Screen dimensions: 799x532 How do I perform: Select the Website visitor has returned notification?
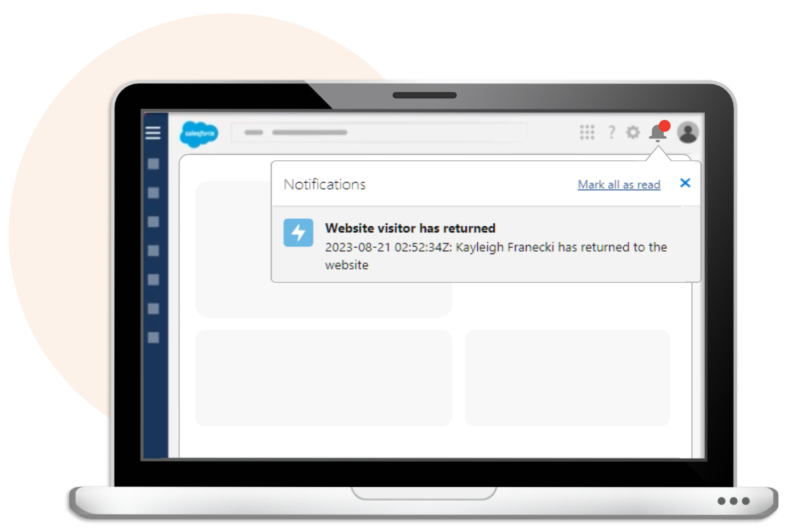pos(479,245)
